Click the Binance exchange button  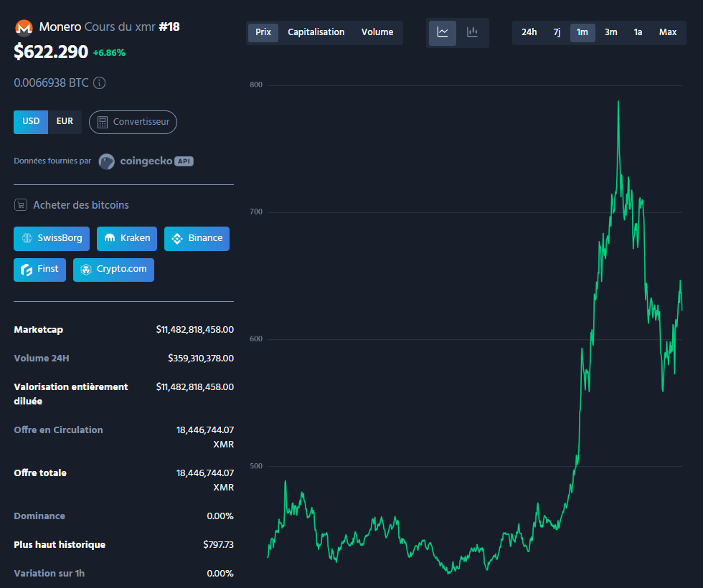[197, 238]
